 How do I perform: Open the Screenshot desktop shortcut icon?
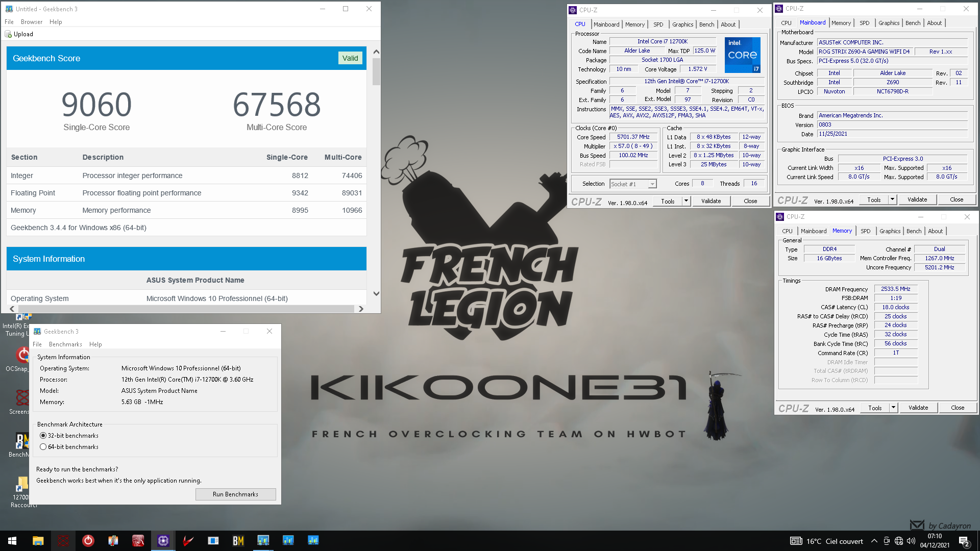(19, 402)
